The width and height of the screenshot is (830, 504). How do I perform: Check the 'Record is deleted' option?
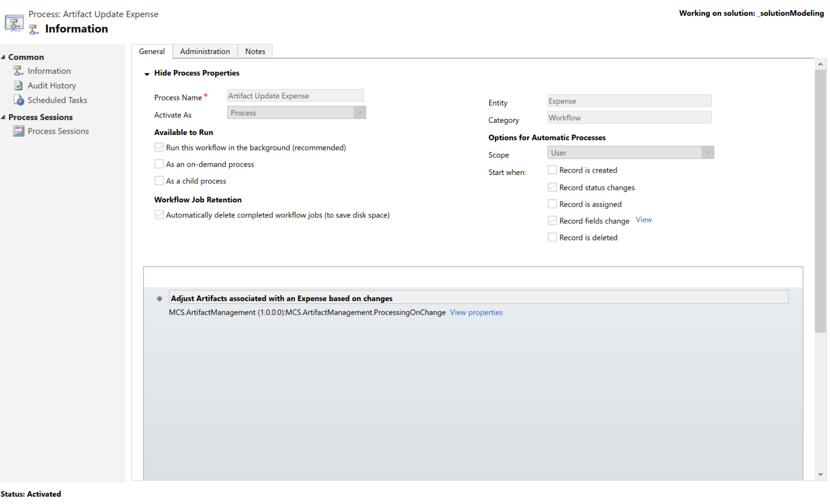552,237
